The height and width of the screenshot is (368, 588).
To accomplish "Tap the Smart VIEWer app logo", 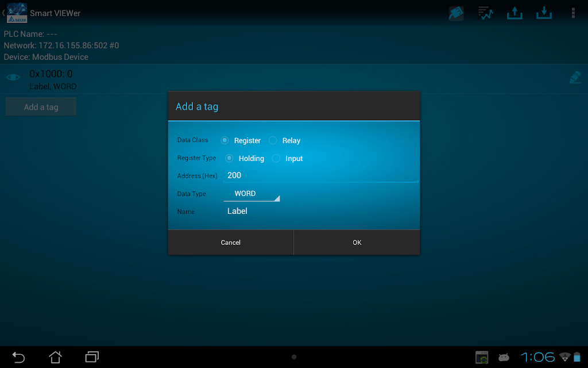I will click(17, 13).
